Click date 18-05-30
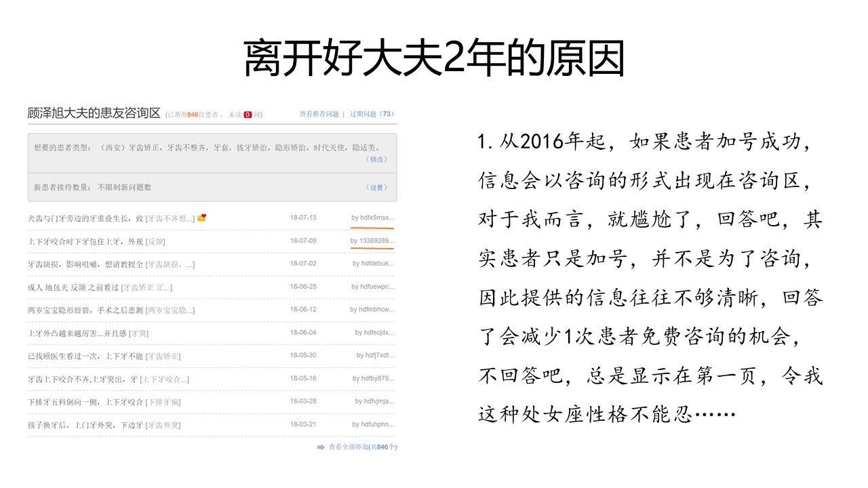 [x=302, y=355]
